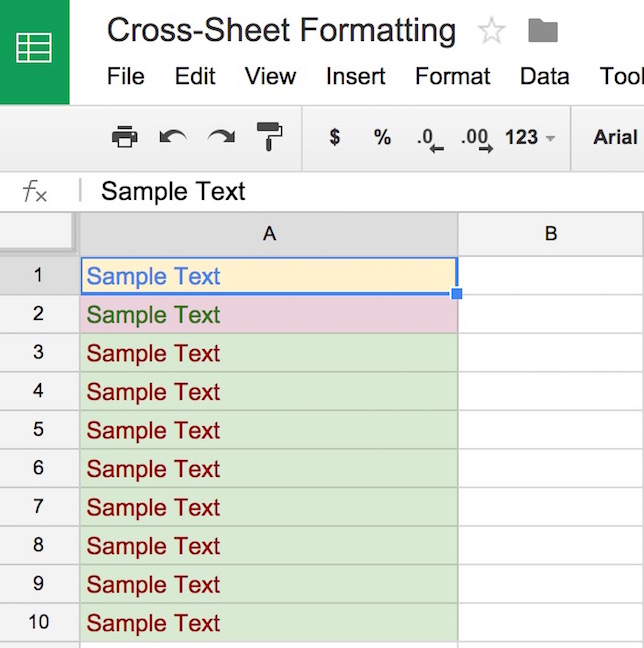Increase decimal places button
The height and width of the screenshot is (648, 644).
(x=477, y=140)
